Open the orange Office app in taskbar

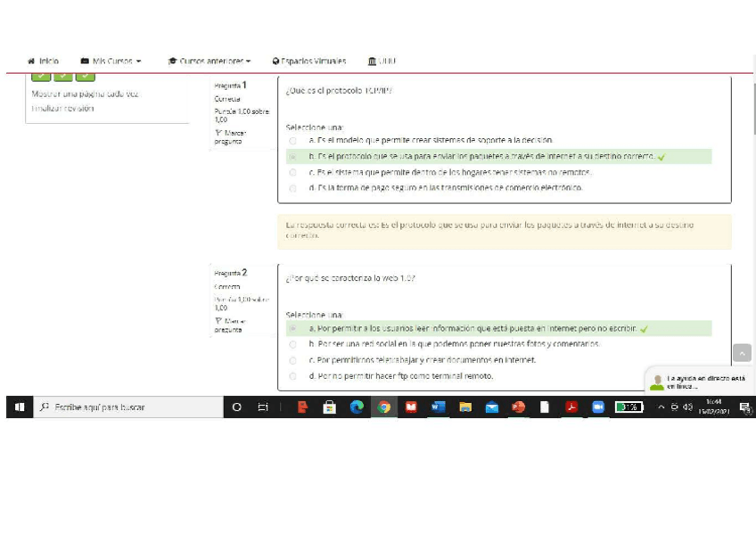tap(303, 407)
